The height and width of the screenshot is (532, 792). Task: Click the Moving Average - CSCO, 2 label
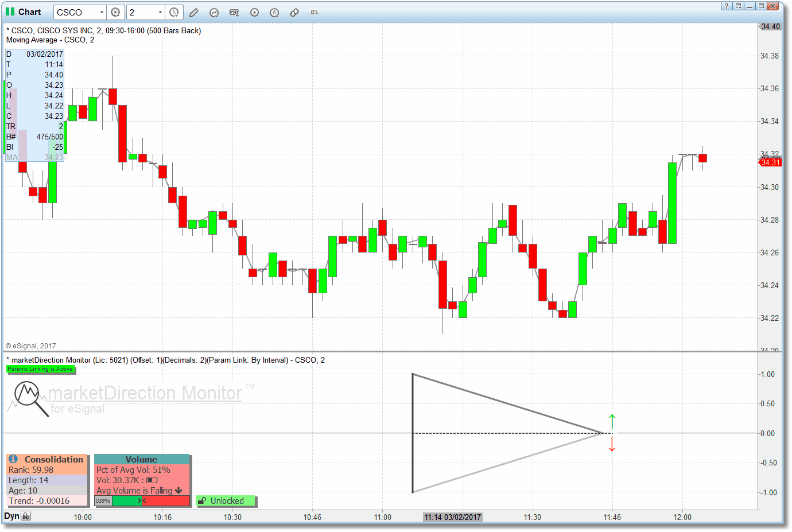(x=50, y=40)
